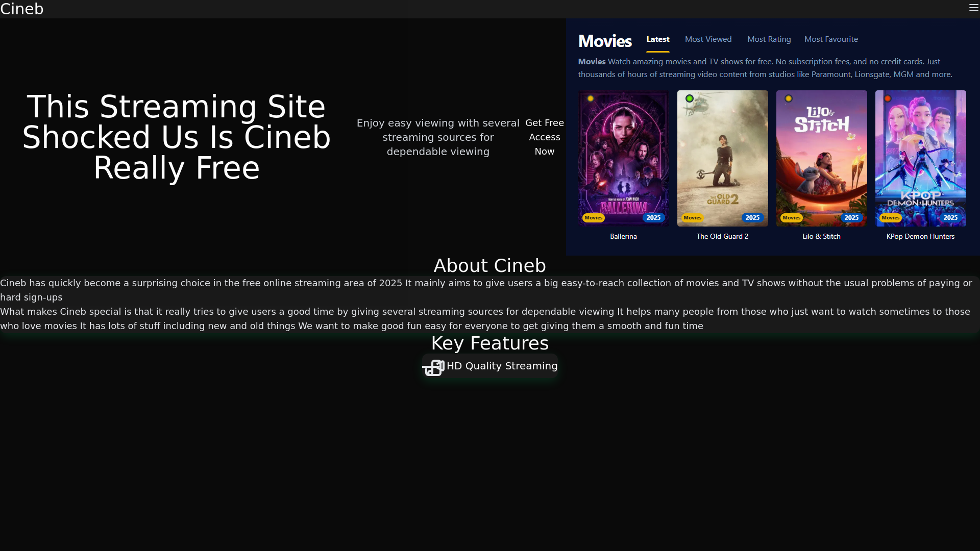Click the 2025 badge on Lilo & Stitch poster
This screenshot has width=980, height=551.
click(x=851, y=218)
